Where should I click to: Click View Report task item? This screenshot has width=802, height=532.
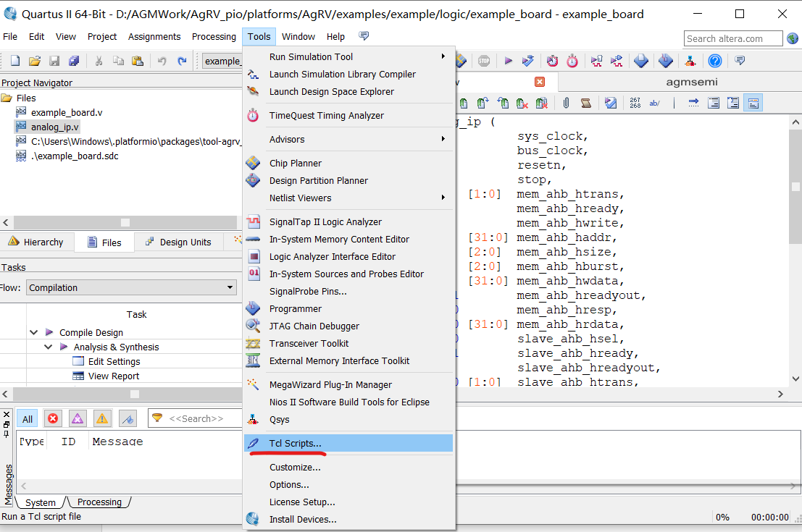pos(114,376)
